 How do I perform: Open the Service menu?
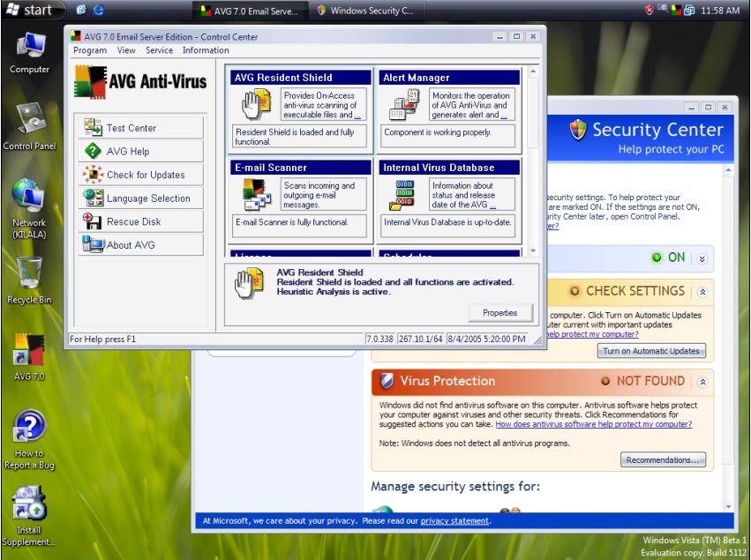(x=160, y=50)
